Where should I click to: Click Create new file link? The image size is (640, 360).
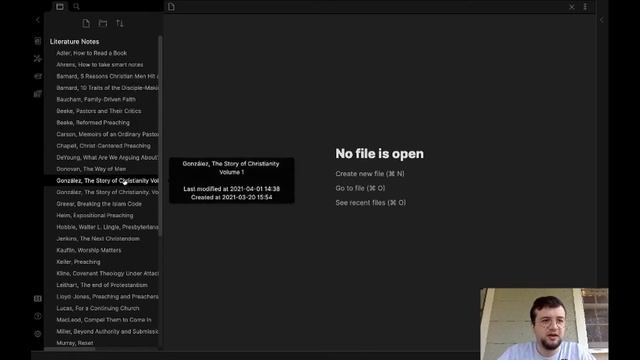click(x=370, y=173)
